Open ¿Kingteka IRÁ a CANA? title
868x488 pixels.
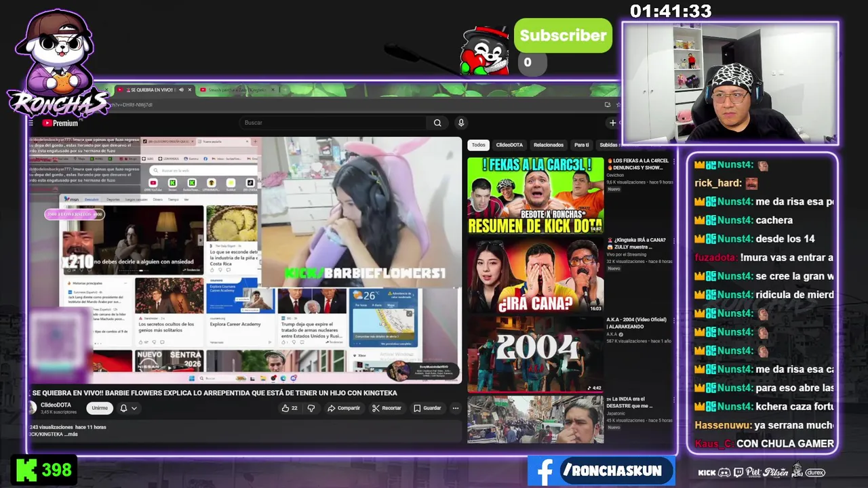click(637, 243)
